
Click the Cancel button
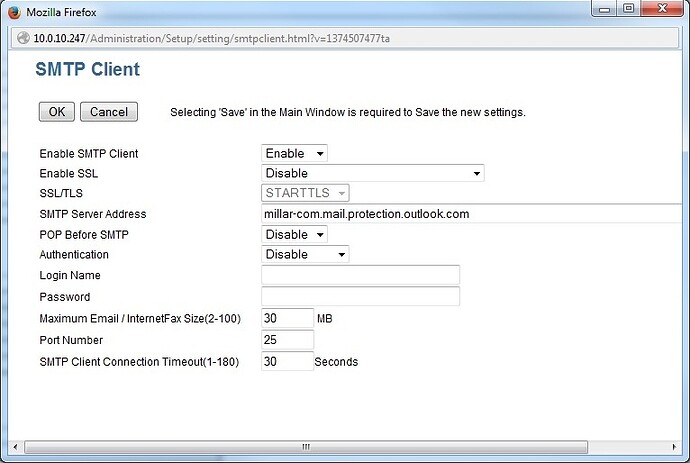[109, 112]
